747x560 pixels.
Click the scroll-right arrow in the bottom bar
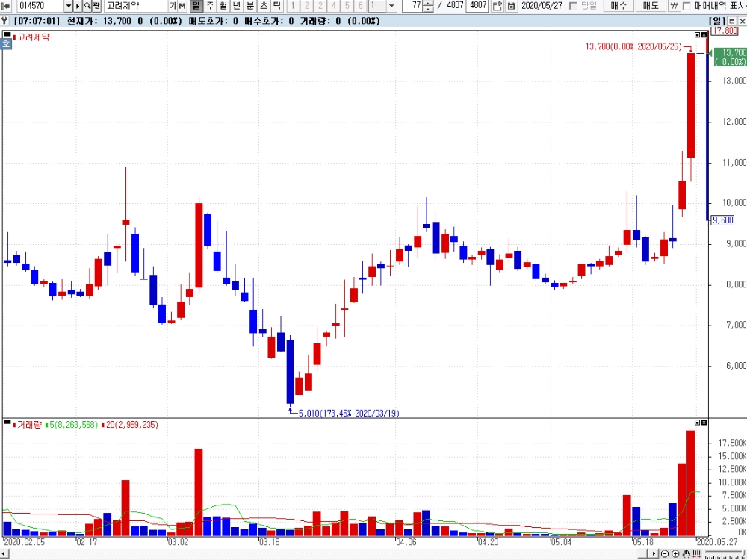coord(654,553)
